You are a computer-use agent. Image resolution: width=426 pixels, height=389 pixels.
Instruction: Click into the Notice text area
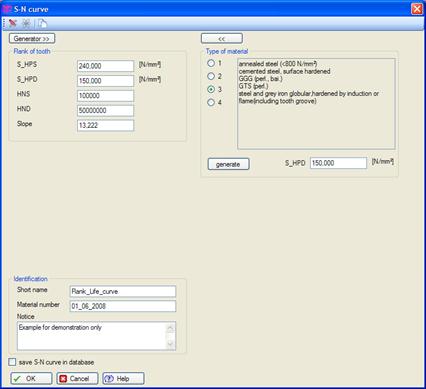92,336
